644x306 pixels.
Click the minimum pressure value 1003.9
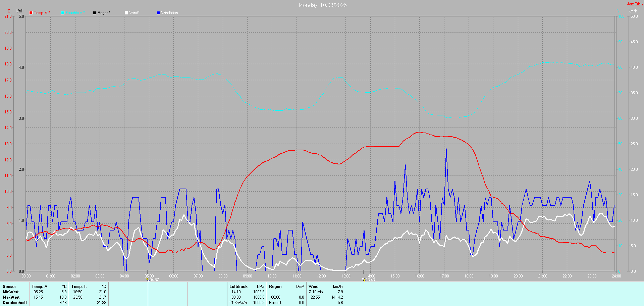[x=259, y=292]
